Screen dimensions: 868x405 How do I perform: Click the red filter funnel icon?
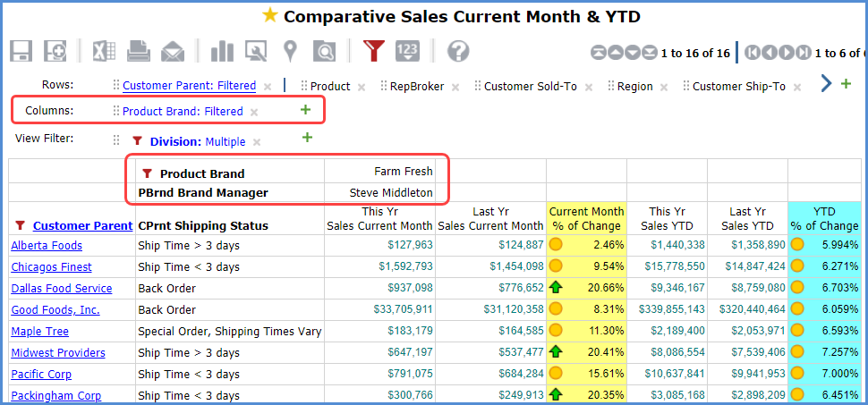pos(374,51)
